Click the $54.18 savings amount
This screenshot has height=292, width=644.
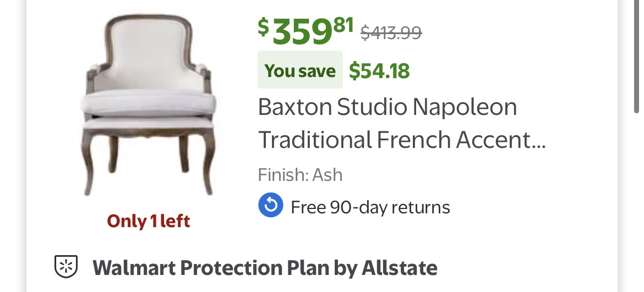379,70
